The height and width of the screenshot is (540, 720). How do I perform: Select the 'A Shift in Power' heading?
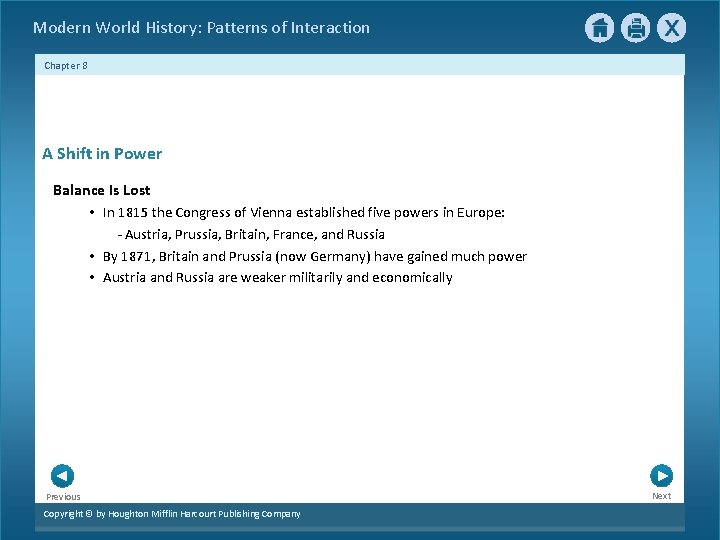point(102,153)
